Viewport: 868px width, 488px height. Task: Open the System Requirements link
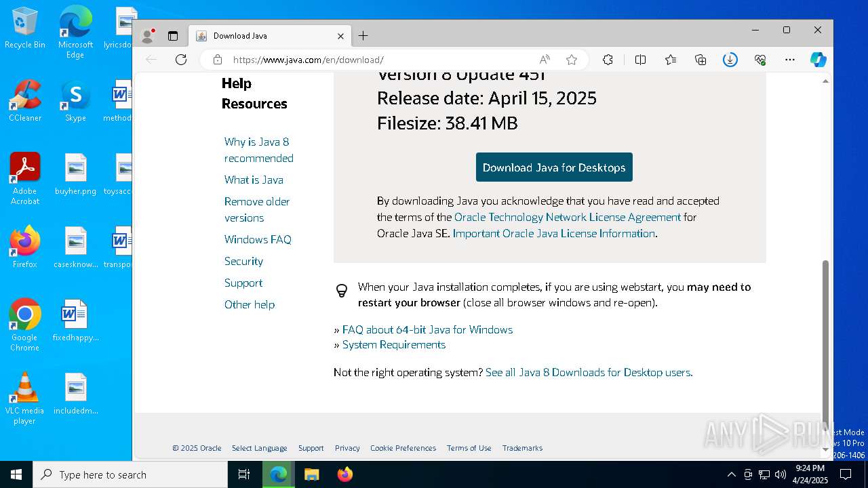[394, 344]
